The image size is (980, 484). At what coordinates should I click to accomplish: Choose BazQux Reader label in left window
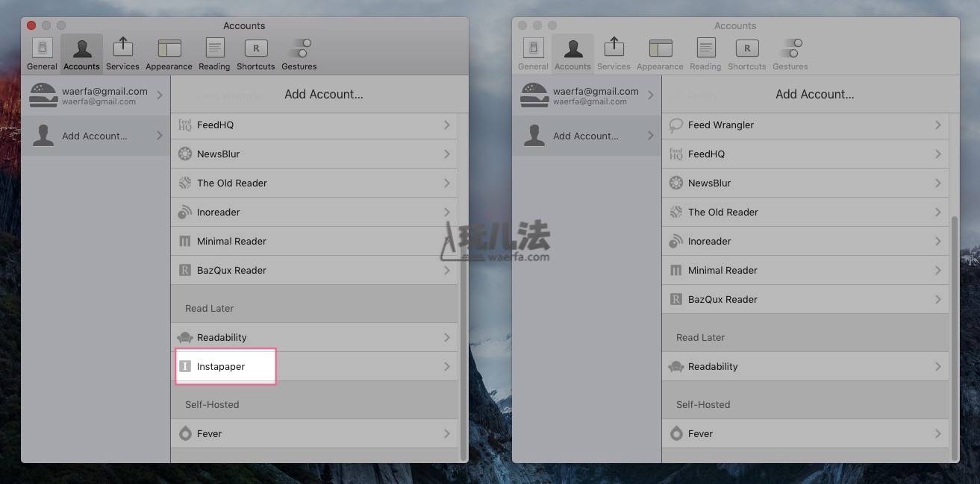[x=231, y=271]
